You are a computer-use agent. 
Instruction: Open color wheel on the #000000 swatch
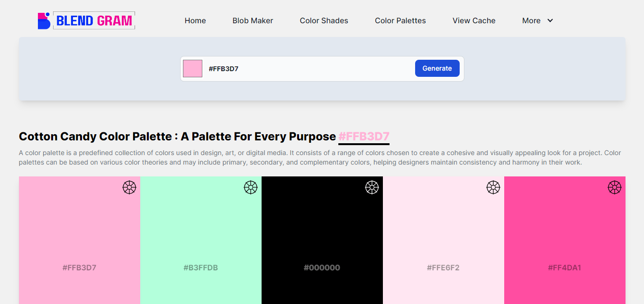[372, 187]
